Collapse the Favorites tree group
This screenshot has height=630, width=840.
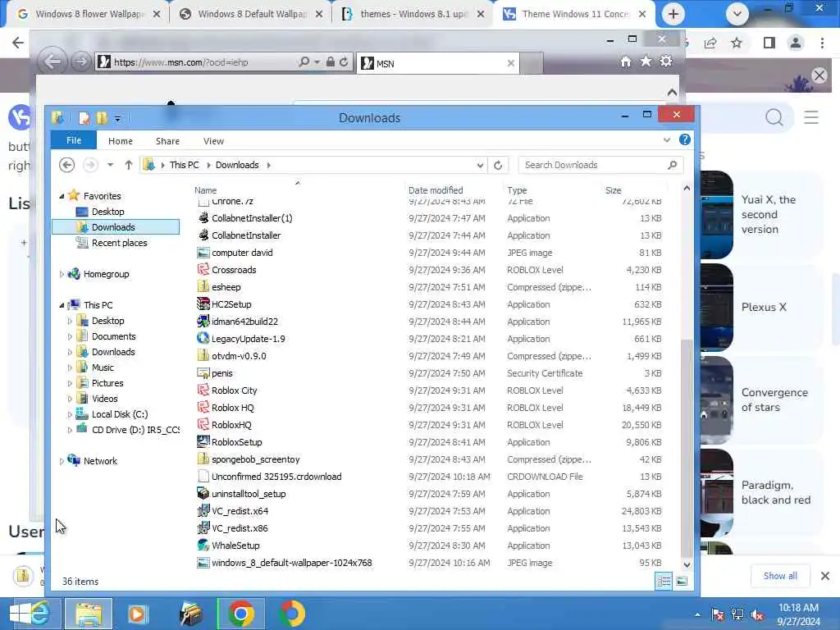tap(62, 196)
